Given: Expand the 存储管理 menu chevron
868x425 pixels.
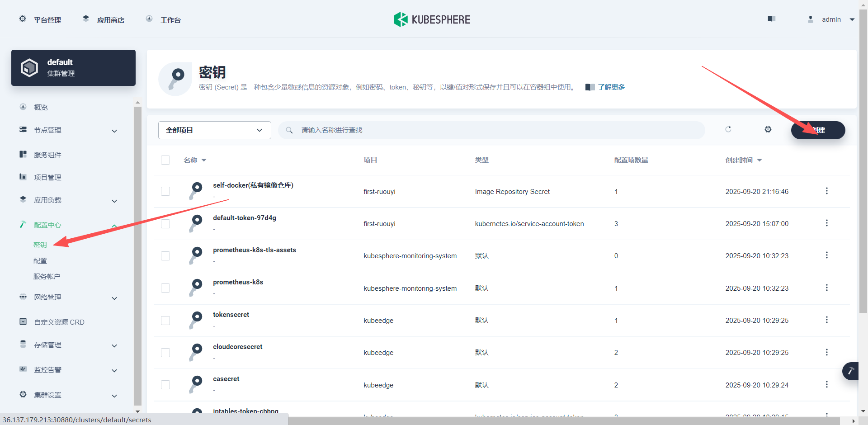Looking at the screenshot, I should point(114,346).
